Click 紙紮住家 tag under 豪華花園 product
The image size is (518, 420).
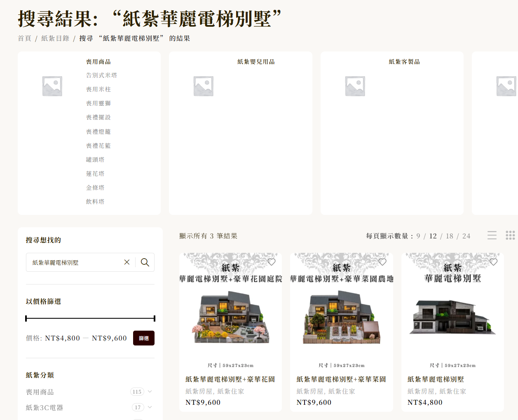pos(231,391)
